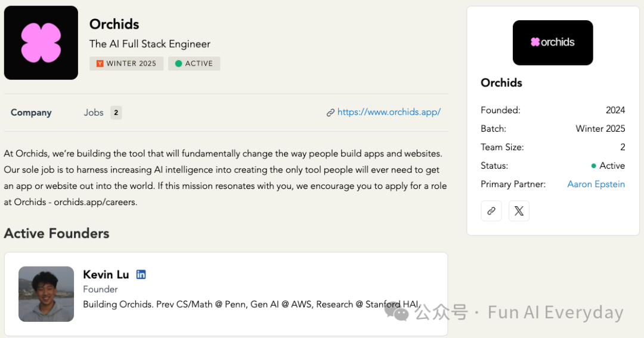The height and width of the screenshot is (338, 644).
Task: Click the black orchids logo card image
Action: (553, 43)
